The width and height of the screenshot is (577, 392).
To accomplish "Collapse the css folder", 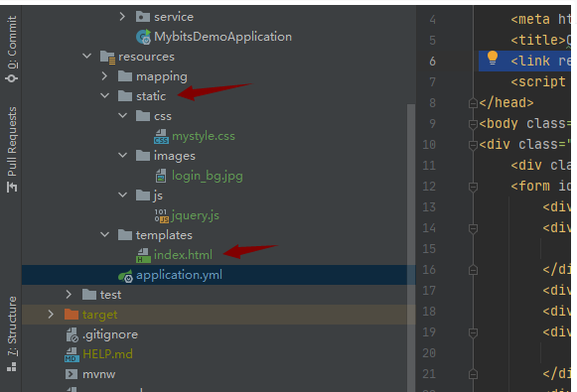I will point(122,116).
